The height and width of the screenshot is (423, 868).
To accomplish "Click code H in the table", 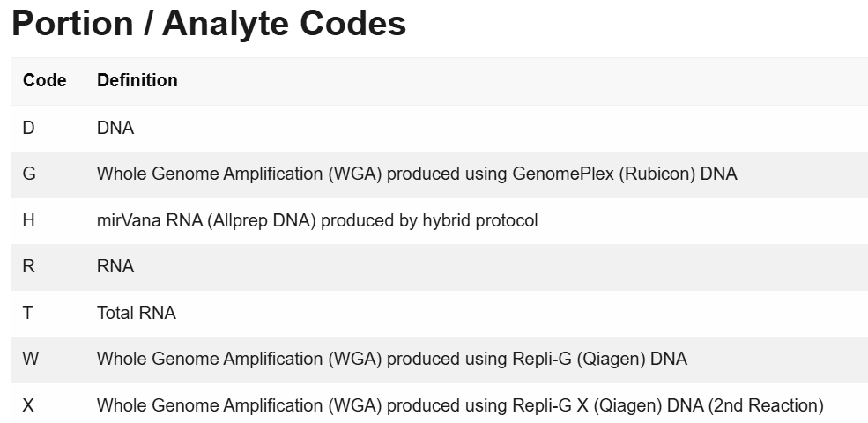I will [x=28, y=220].
